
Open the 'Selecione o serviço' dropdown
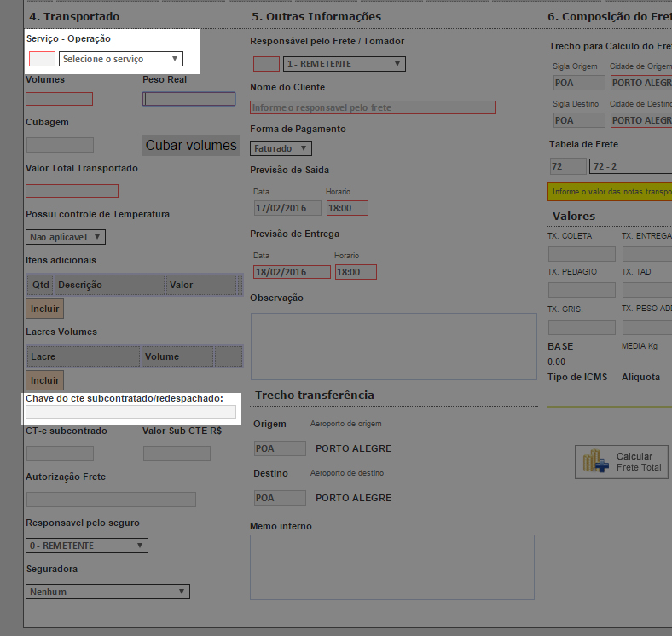coord(120,59)
